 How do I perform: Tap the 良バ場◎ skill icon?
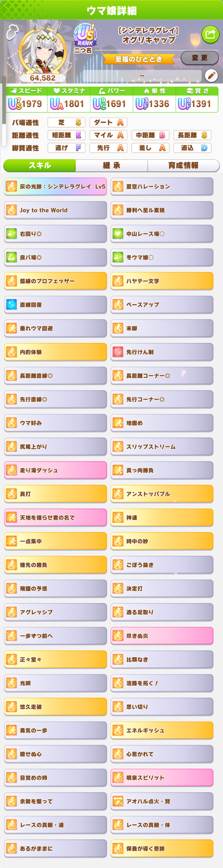pos(11,257)
